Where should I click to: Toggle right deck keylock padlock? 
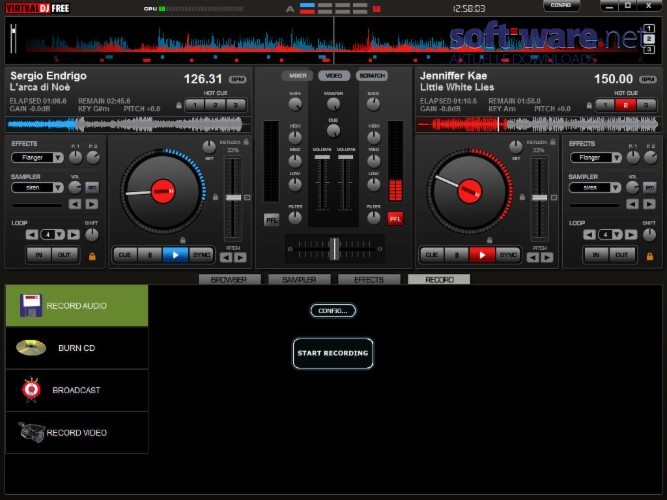click(x=553, y=141)
